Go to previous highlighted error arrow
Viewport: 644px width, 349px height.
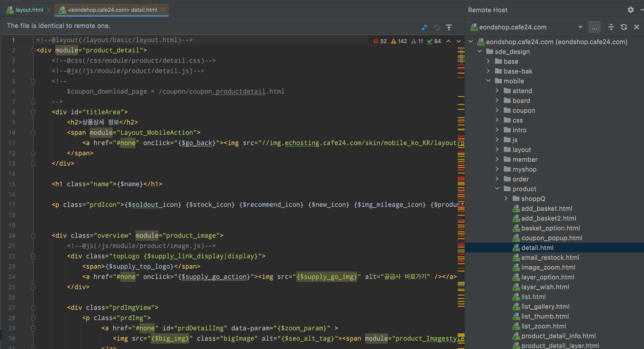(448, 41)
